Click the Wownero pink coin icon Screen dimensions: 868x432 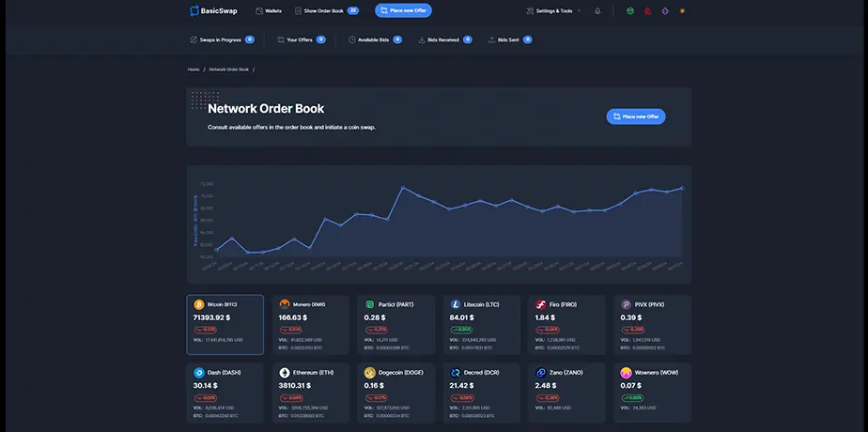pos(626,372)
